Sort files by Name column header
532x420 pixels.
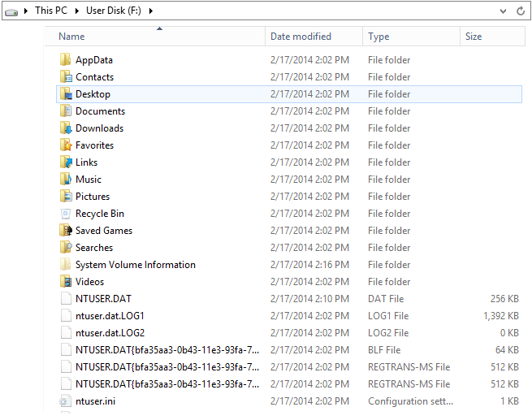click(x=71, y=37)
